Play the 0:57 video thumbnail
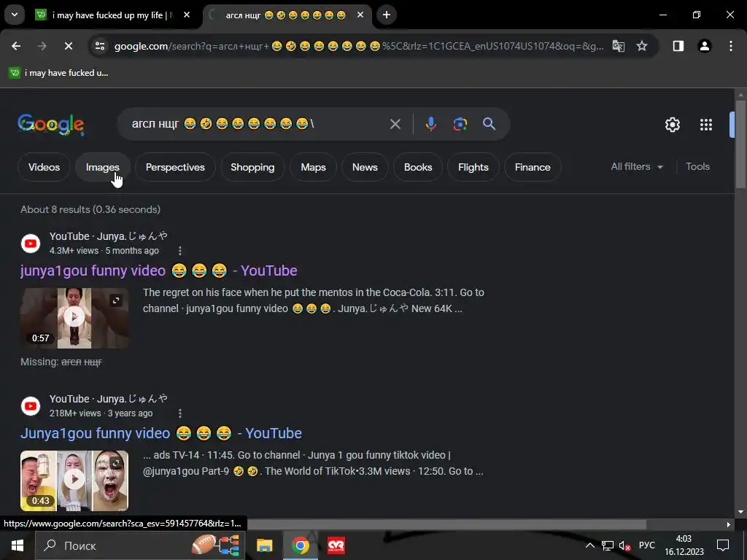The image size is (747, 560). 74,318
